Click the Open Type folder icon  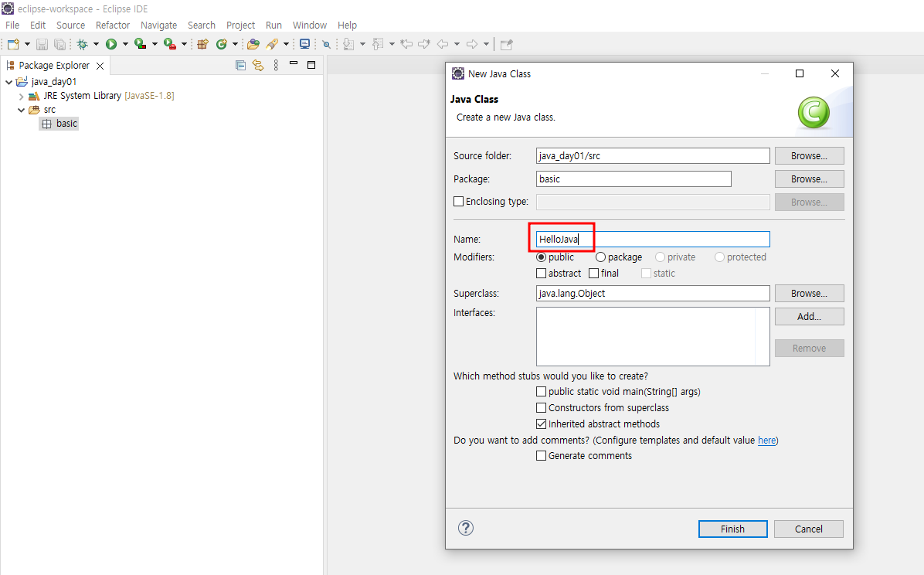[x=253, y=44]
